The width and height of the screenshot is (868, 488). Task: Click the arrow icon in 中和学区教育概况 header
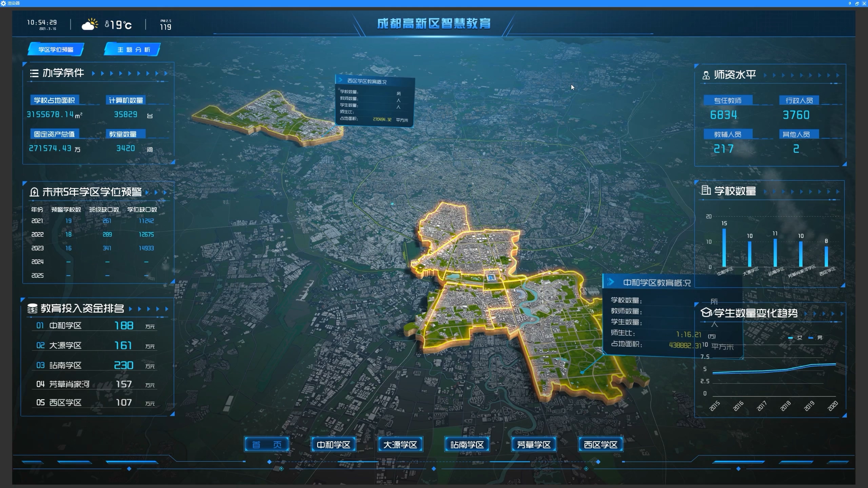click(611, 282)
